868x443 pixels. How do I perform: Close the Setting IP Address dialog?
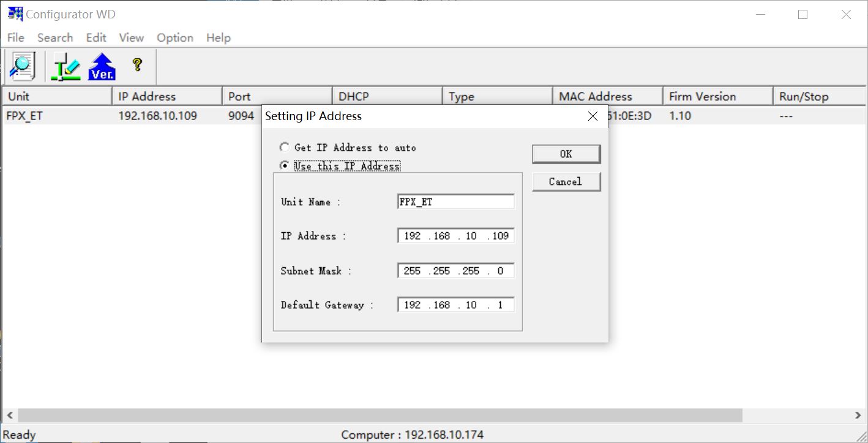[x=592, y=116]
